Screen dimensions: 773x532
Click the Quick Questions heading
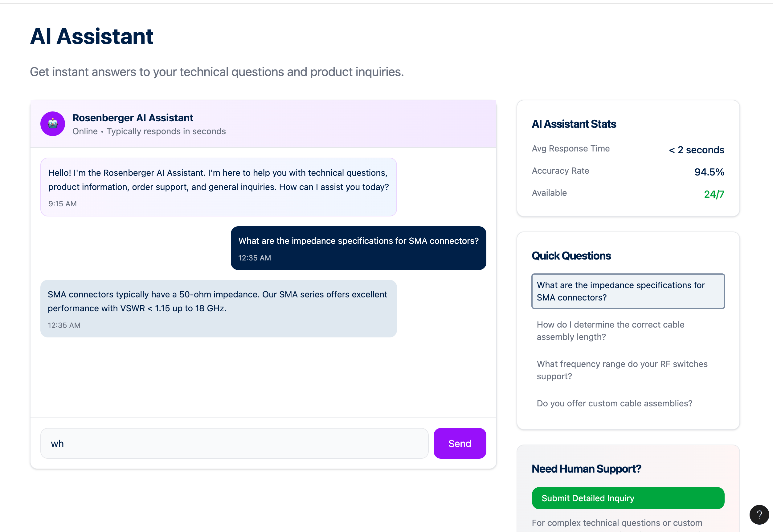pyautogui.click(x=571, y=256)
